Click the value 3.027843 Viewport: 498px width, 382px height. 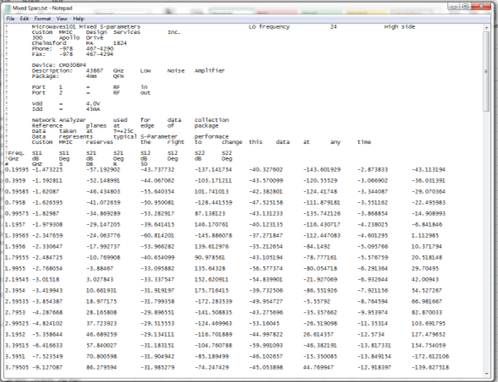tap(100, 280)
